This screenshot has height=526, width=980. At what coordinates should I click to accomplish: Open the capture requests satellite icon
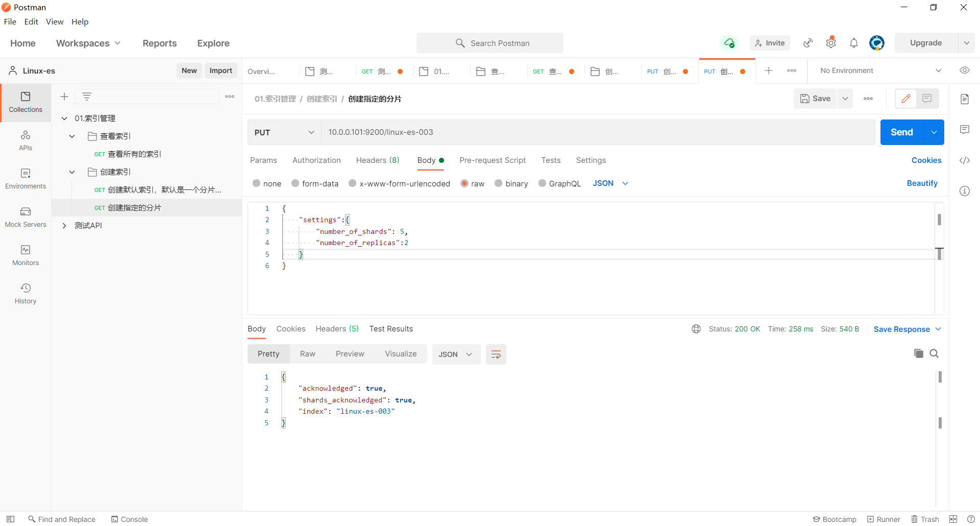[x=808, y=43]
